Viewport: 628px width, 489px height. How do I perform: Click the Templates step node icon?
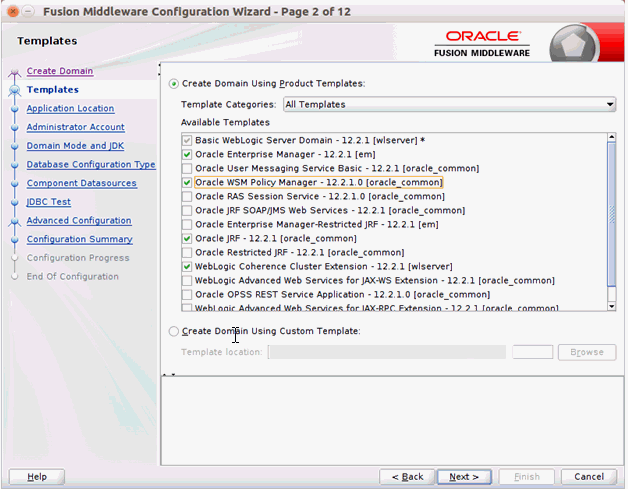15,90
